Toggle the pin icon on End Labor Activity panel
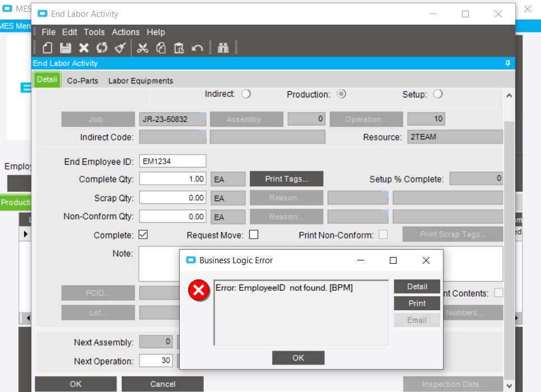 (x=507, y=63)
